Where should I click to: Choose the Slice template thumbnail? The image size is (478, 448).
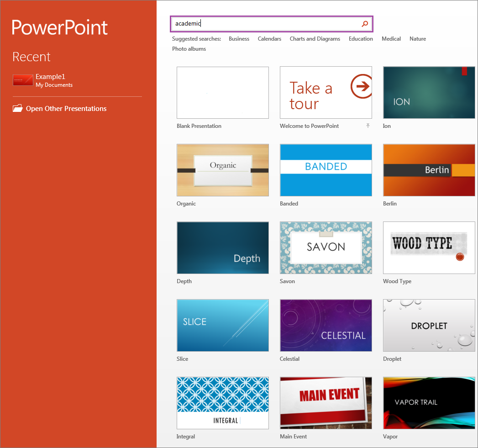point(223,326)
